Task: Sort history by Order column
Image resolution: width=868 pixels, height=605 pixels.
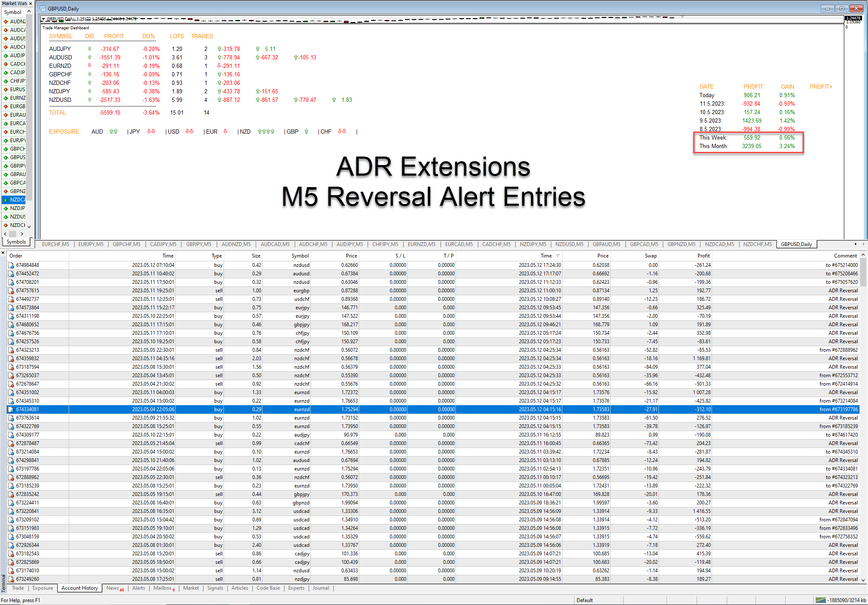Action: (38, 256)
